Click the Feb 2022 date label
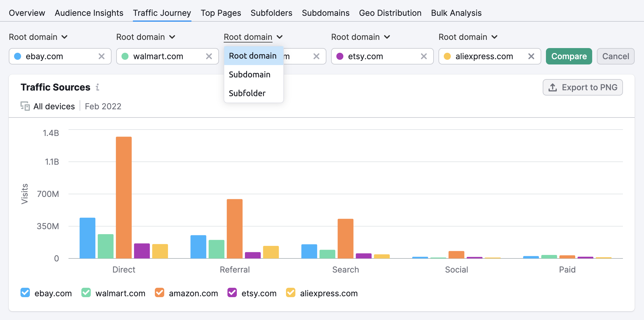The image size is (644, 320). coord(103,106)
